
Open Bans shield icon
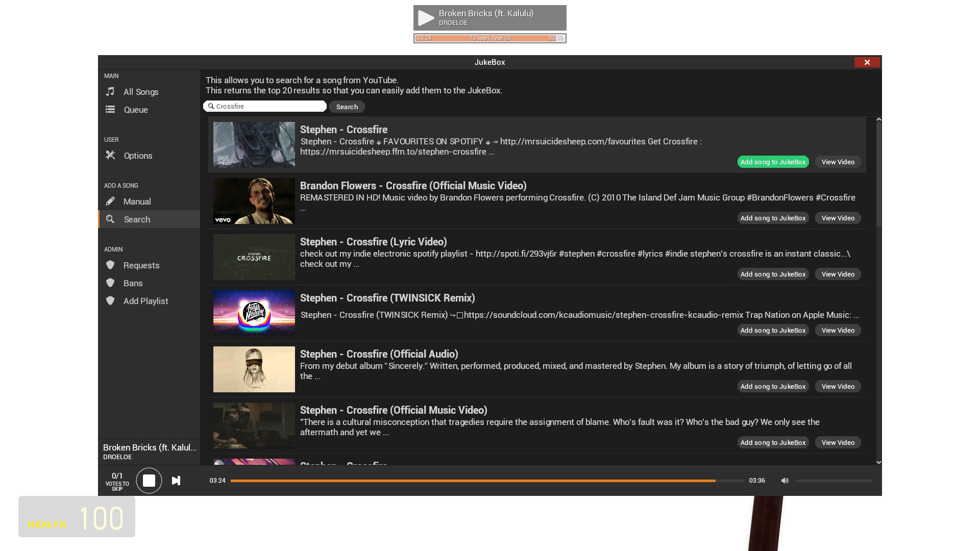point(110,283)
